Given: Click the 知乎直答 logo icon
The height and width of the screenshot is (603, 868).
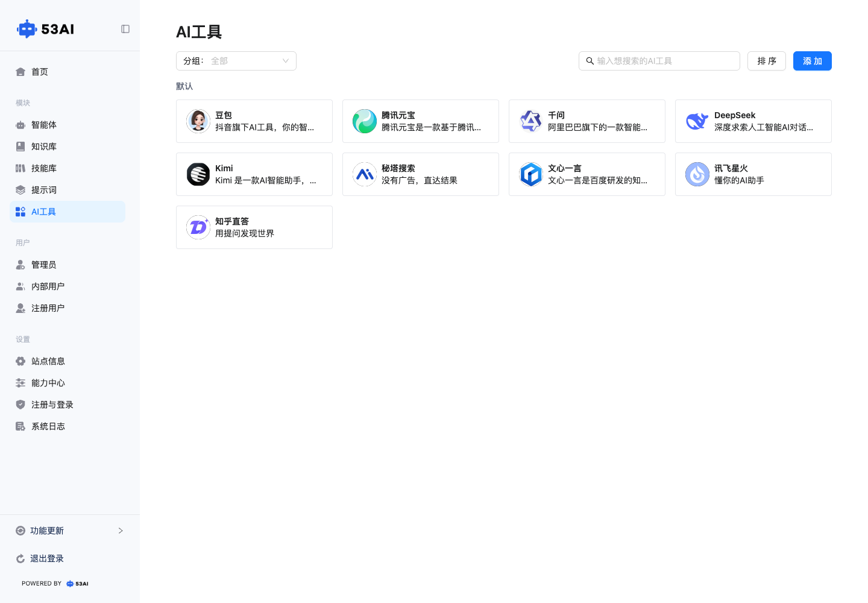Looking at the screenshot, I should tap(198, 227).
